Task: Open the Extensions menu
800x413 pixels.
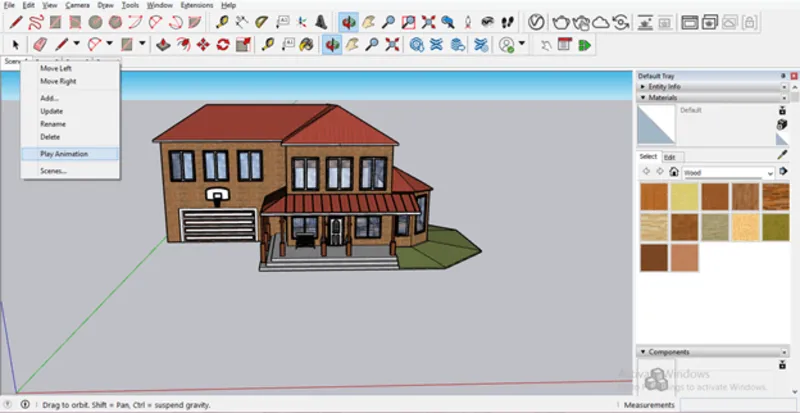Action: pyautogui.click(x=196, y=5)
